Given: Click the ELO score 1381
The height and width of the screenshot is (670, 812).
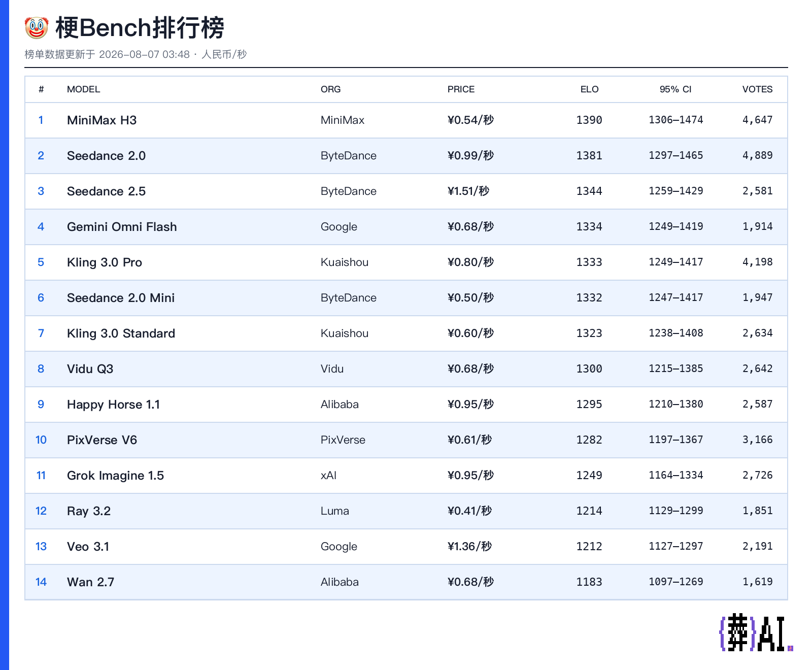Looking at the screenshot, I should (x=589, y=156).
